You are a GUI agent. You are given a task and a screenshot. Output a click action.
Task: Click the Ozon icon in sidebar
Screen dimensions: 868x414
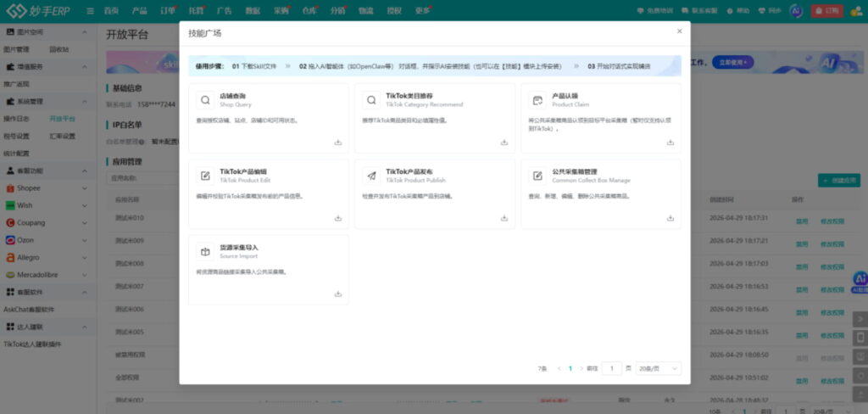pyautogui.click(x=10, y=240)
